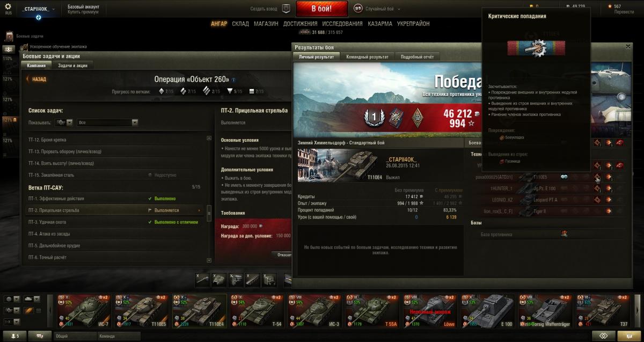
Task: Toggle the elite vehicles stripe filter
Action: 28,310
